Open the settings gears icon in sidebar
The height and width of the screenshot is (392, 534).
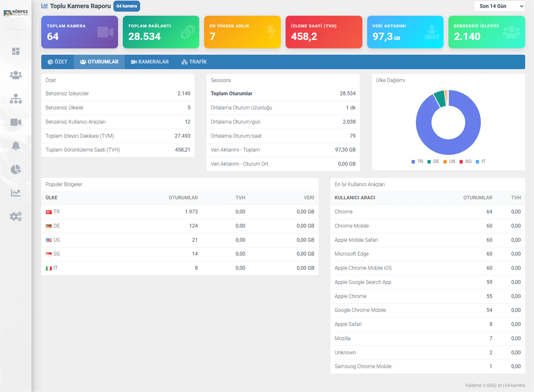16,217
